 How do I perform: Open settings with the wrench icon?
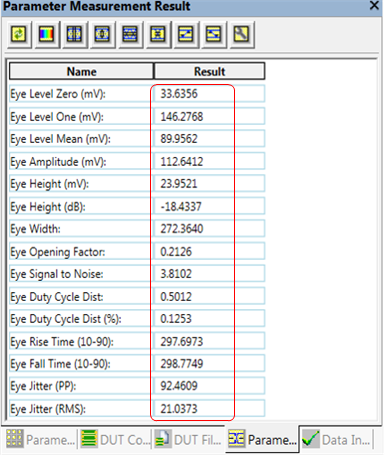coord(242,34)
